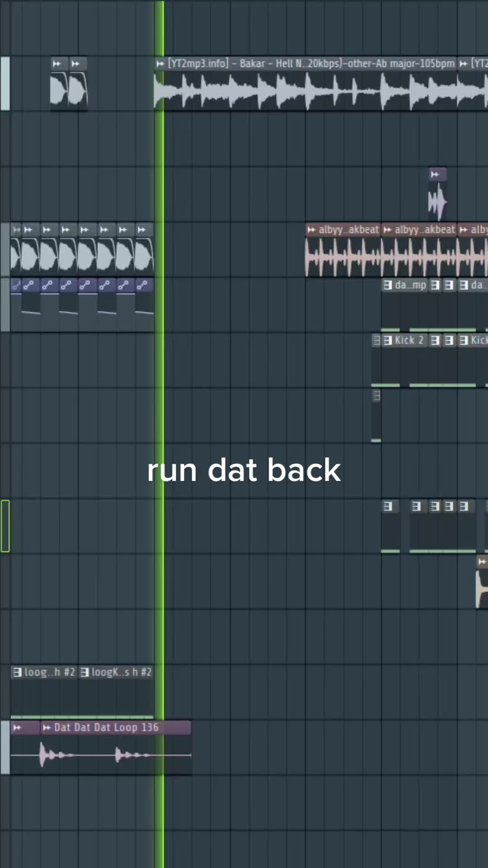Toggle the gray track selector beside Dat Dat Dat Loop
Image resolution: width=488 pixels, height=868 pixels.
(5, 748)
